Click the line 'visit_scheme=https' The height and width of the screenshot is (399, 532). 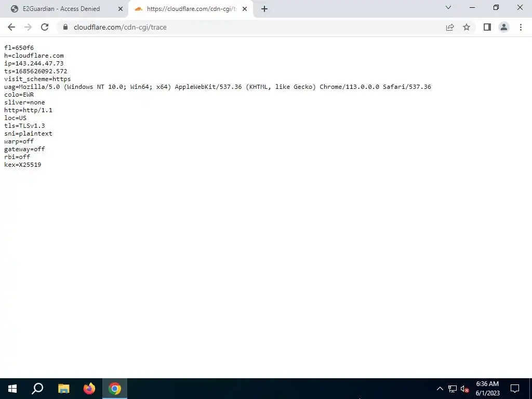(37, 79)
